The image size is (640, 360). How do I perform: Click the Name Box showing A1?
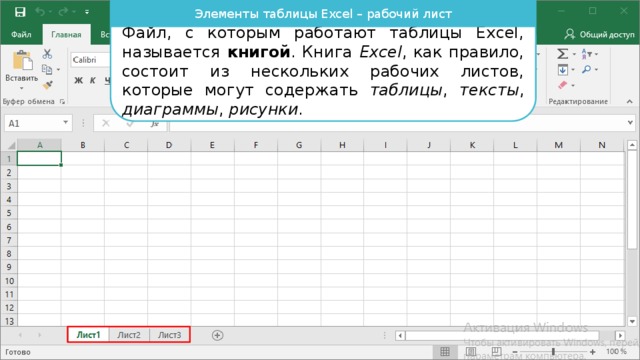(x=33, y=123)
